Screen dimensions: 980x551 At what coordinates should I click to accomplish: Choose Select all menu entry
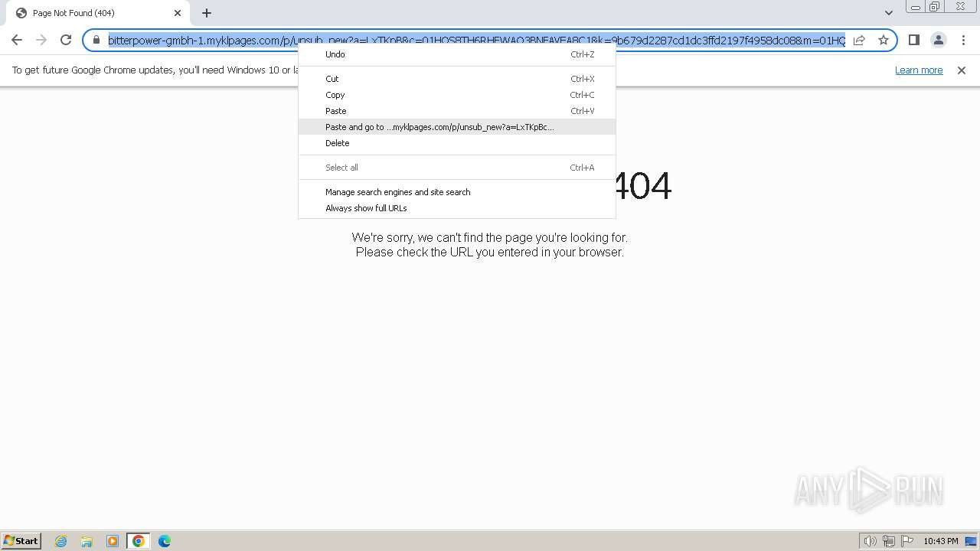tap(457, 168)
